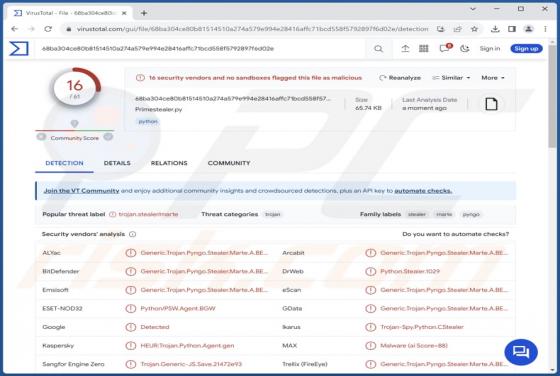Select the DETECTION tab

(x=64, y=163)
